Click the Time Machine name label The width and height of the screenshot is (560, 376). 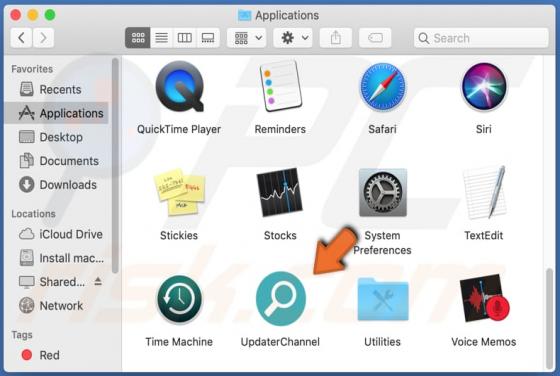179,342
